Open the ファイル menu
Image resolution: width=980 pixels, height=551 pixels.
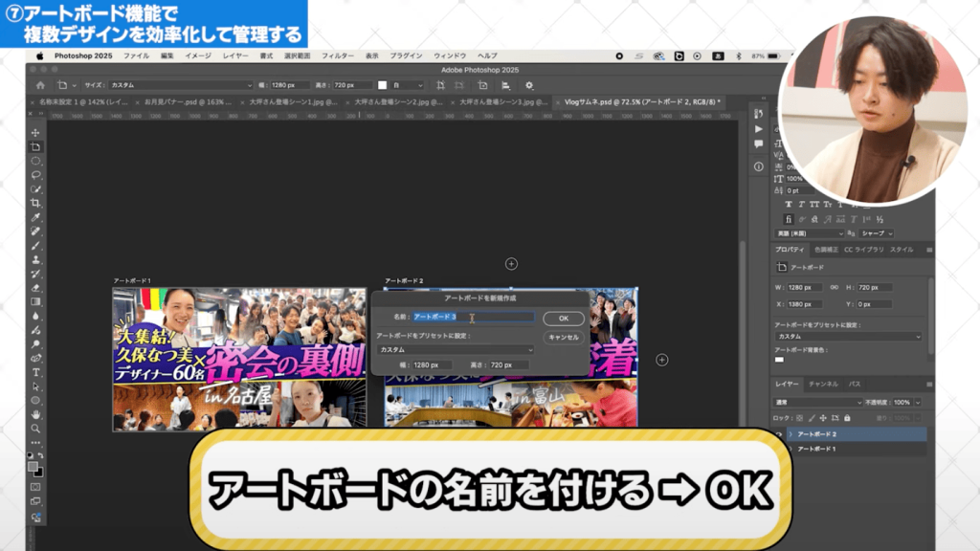(x=136, y=55)
